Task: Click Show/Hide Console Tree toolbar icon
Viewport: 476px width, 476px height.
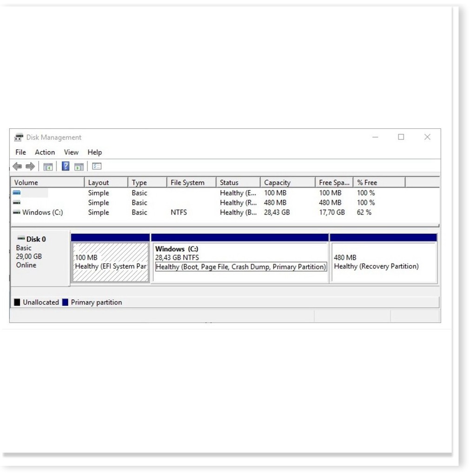Action: [48, 166]
